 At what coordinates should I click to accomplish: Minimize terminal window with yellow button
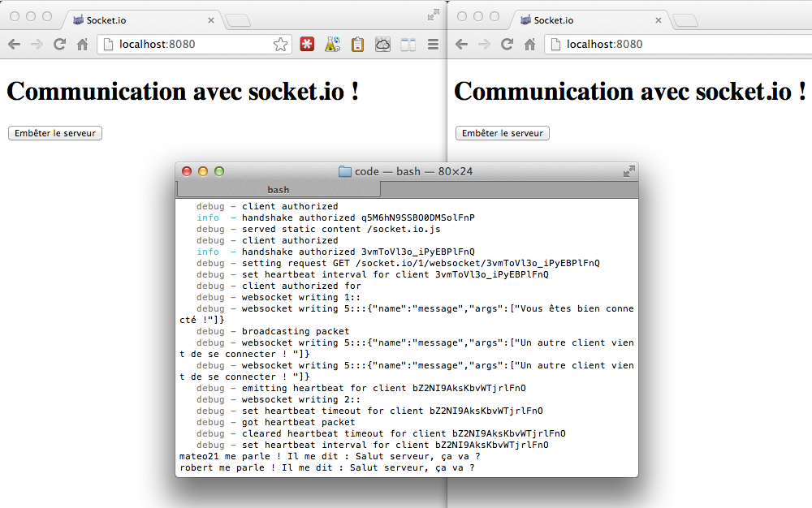coord(203,171)
